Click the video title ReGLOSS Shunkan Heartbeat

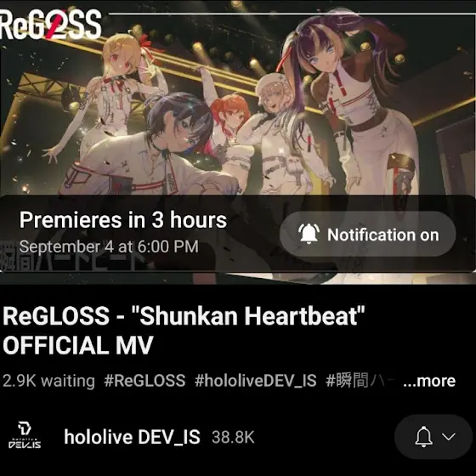click(x=184, y=331)
